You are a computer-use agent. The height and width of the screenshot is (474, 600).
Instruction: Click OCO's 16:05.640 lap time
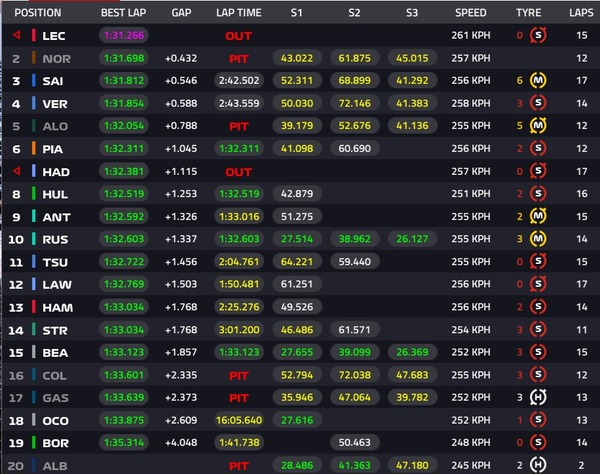click(x=239, y=420)
